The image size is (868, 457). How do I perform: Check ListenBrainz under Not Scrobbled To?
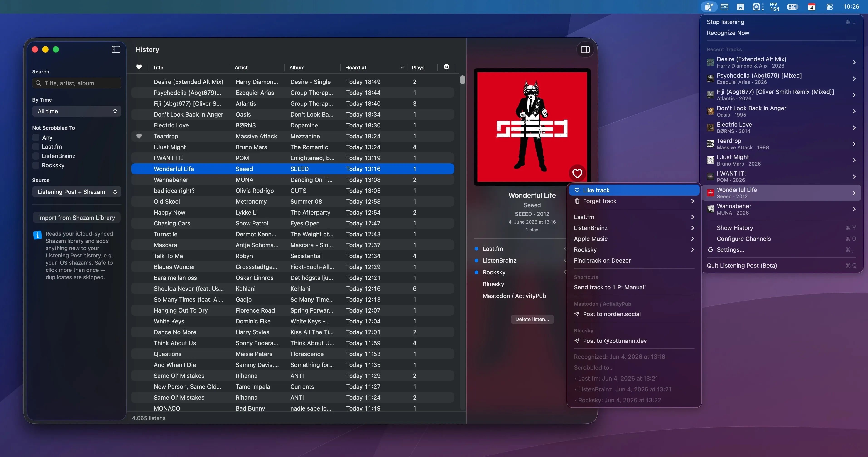36,156
